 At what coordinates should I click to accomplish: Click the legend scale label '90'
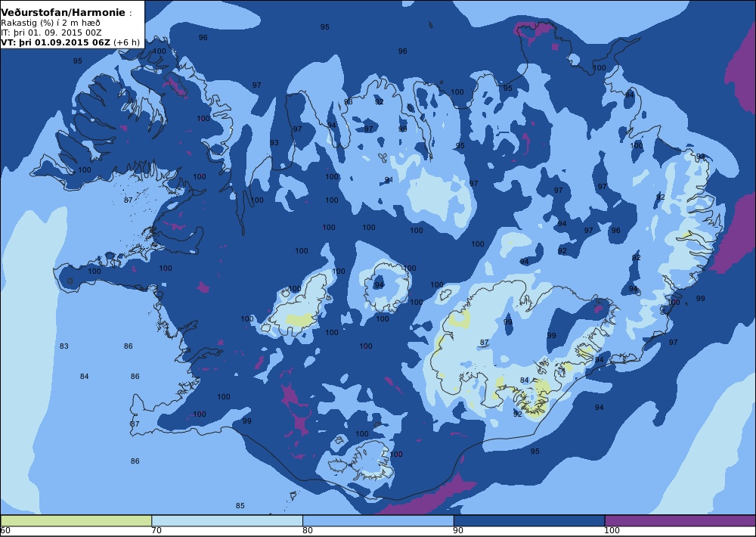pyautogui.click(x=459, y=531)
